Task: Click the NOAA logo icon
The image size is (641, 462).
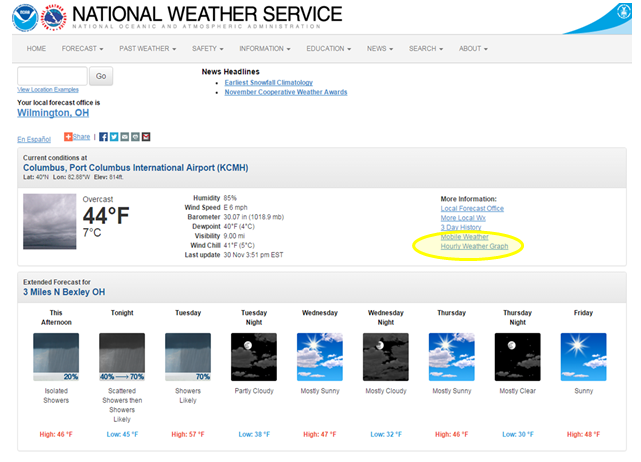Action: pos(25,18)
